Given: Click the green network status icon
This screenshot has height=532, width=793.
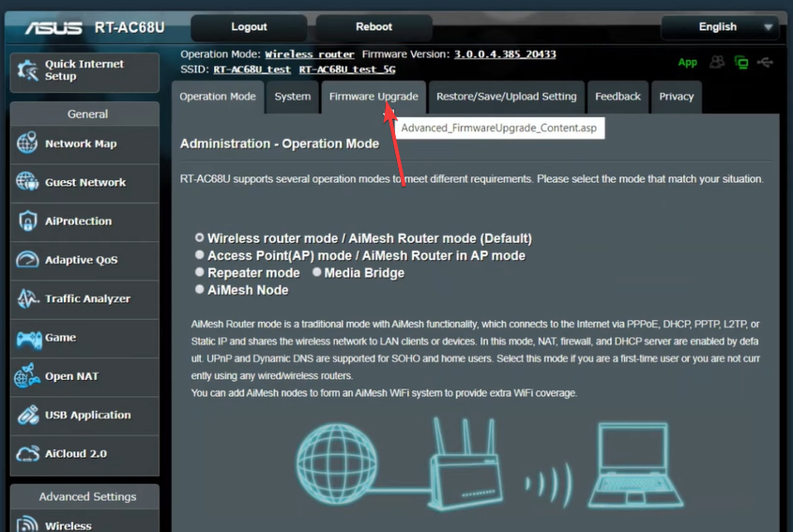Looking at the screenshot, I should [x=741, y=62].
